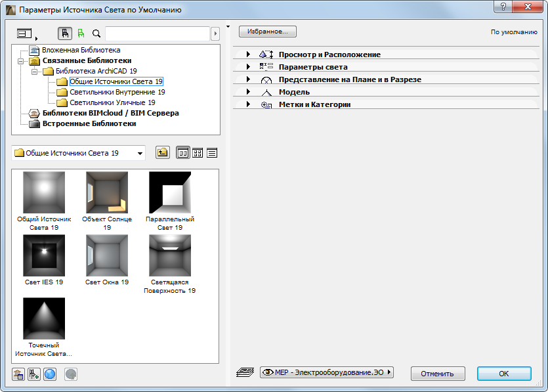Select the green subtype view icon

click(81, 33)
